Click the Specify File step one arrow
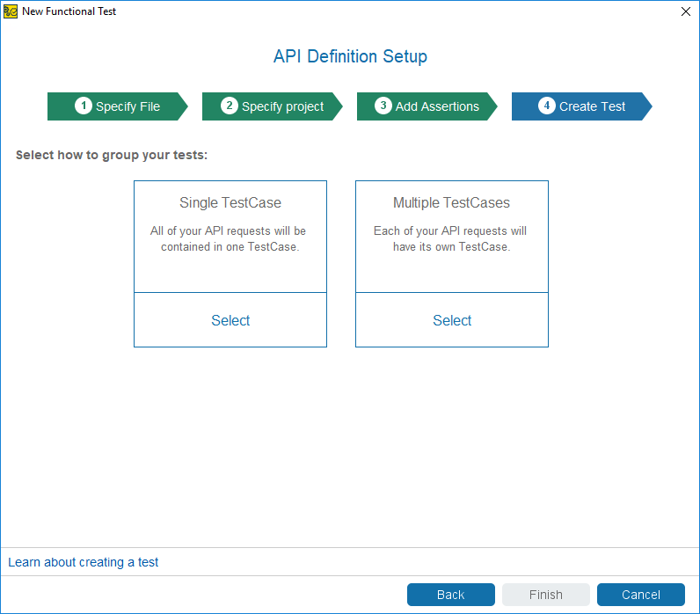 coord(118,106)
